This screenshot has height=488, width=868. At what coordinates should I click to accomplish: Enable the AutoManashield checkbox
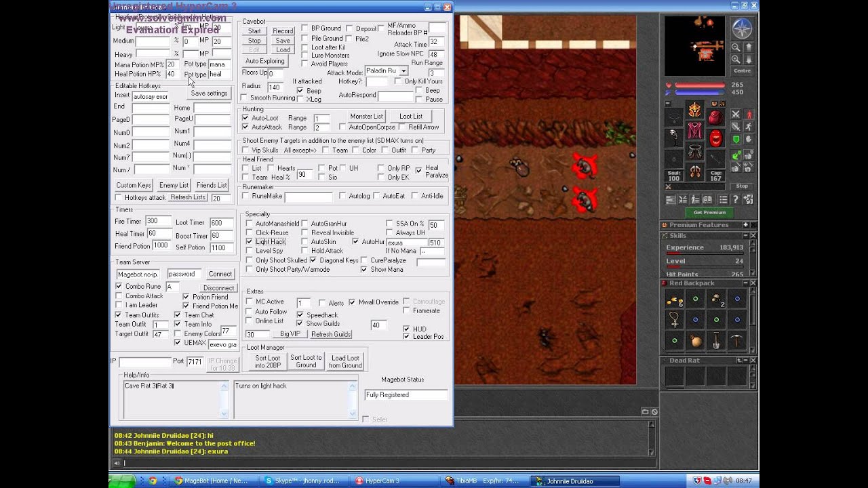click(249, 224)
